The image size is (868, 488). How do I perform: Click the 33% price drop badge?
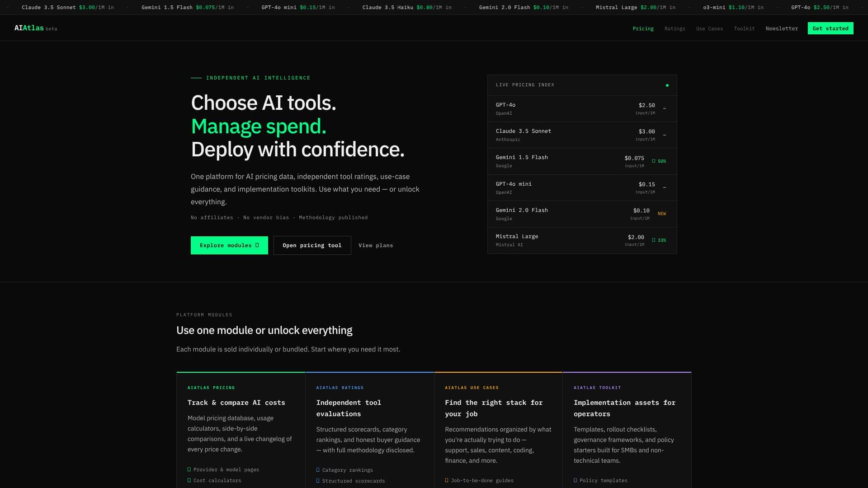(659, 240)
